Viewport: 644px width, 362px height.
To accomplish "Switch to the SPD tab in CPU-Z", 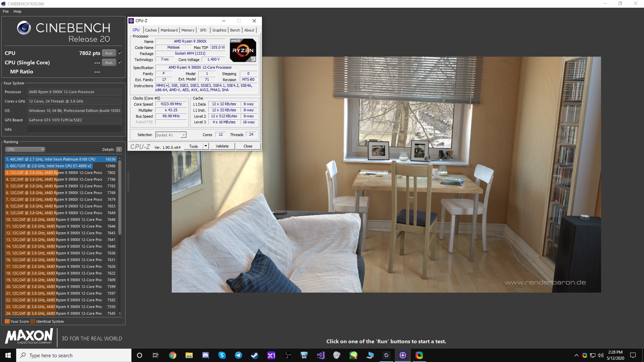I will tap(203, 30).
